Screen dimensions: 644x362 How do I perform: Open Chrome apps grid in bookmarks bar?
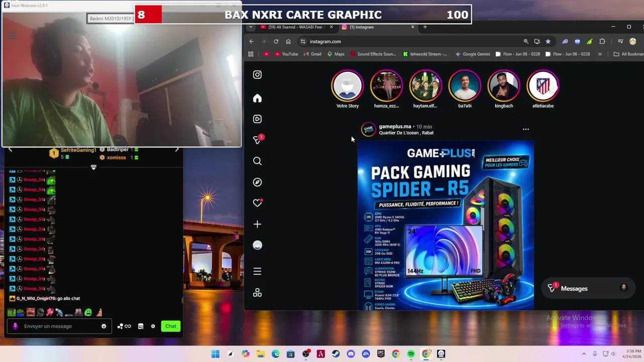click(251, 54)
